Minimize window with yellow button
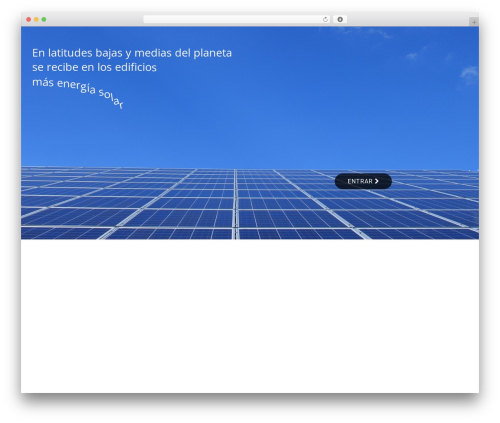 (x=36, y=20)
